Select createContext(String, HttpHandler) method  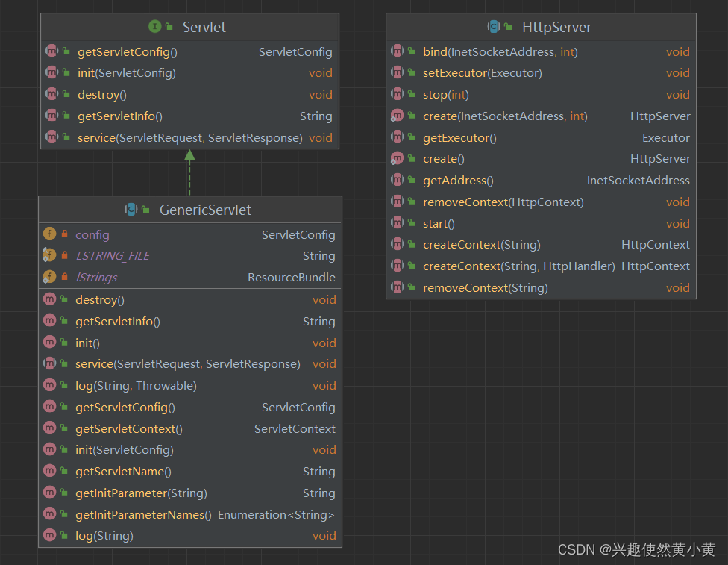coord(518,266)
